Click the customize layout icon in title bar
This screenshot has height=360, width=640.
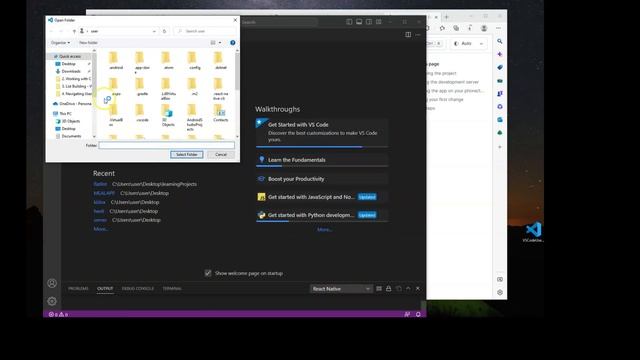coord(379,22)
